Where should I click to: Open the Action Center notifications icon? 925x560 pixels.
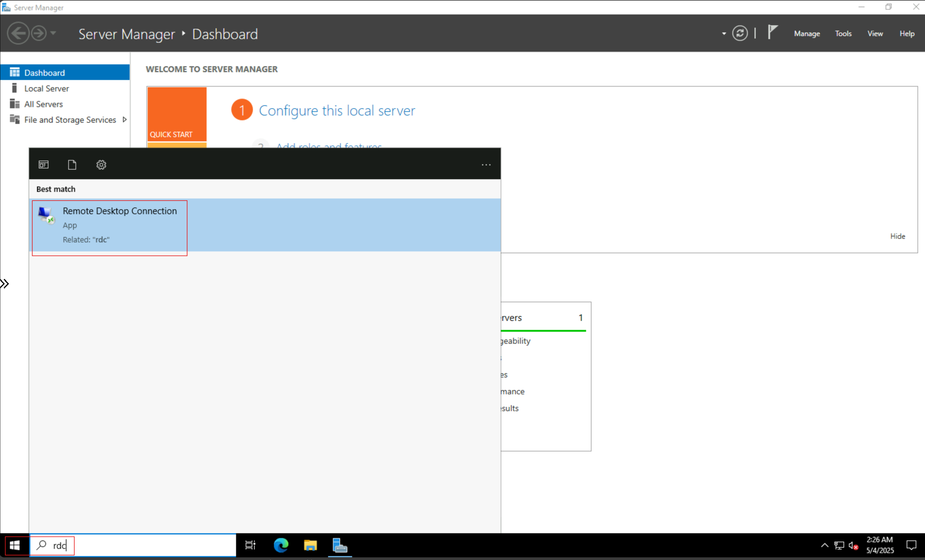pos(911,545)
